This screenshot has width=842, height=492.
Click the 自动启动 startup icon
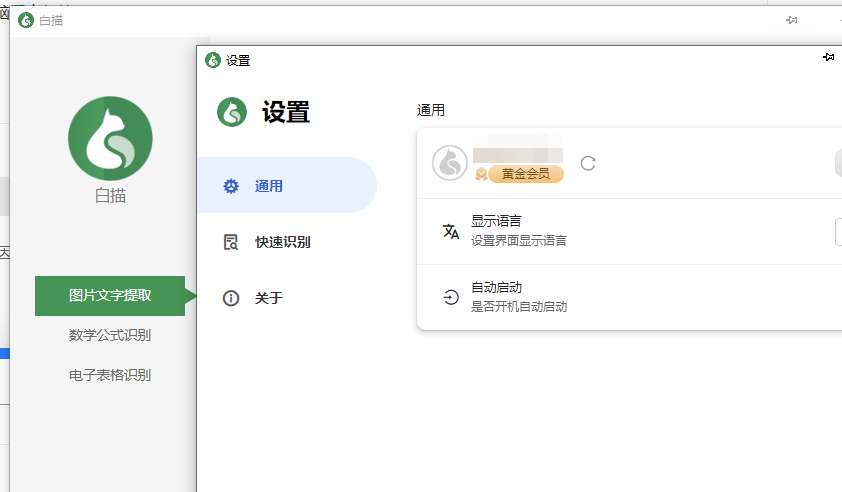point(451,297)
